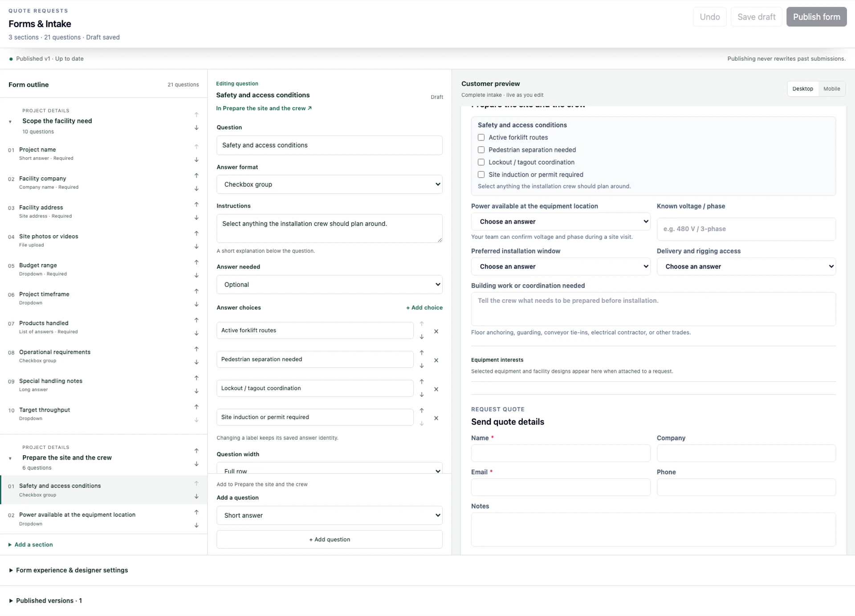Open 'Delivery and rigging access' dropdown
Image resolution: width=855 pixels, height=616 pixels.
click(746, 267)
